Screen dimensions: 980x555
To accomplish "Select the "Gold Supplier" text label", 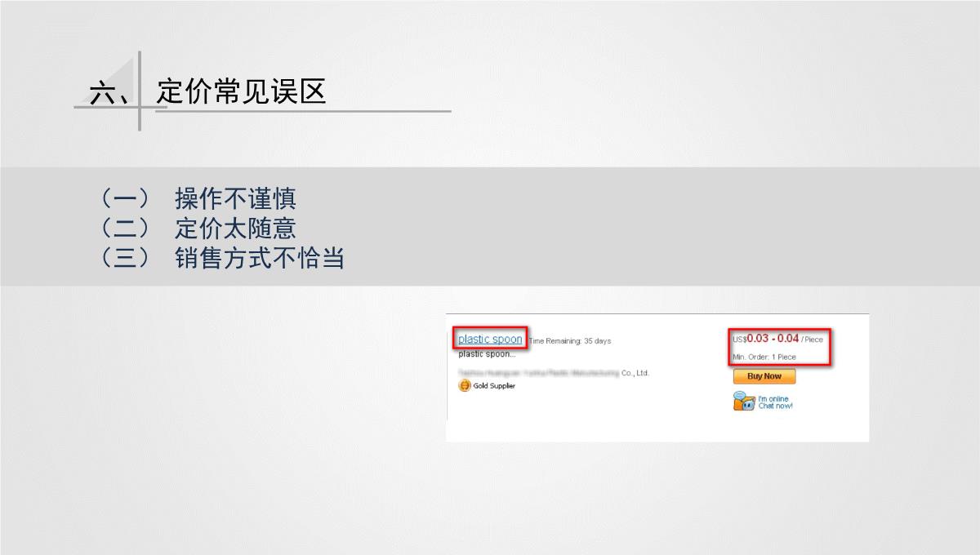I will pyautogui.click(x=494, y=386).
